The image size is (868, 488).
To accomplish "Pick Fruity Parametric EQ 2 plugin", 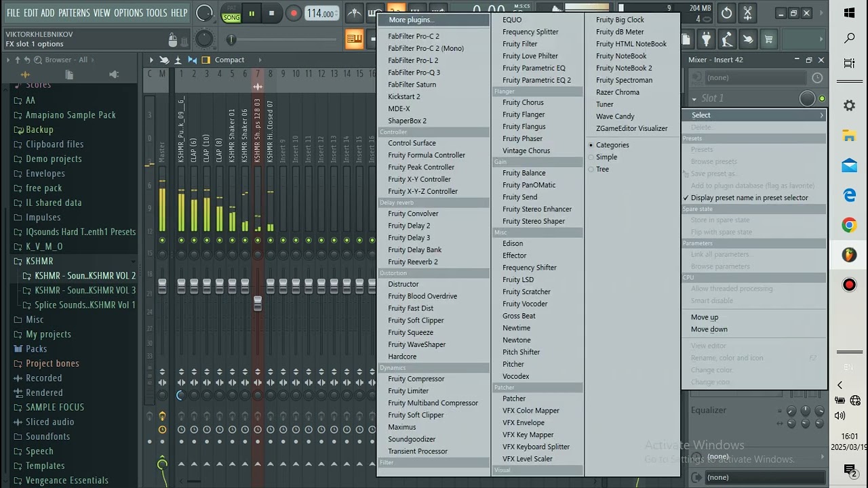I will [x=537, y=80].
